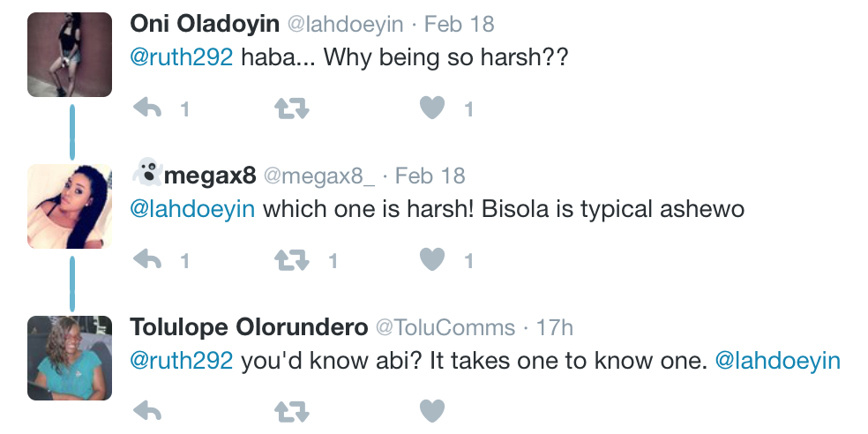Viewport: 868px width, 434px height.
Task: Open @ruth292 mention in Oni's tweet
Action: pyautogui.click(x=182, y=57)
